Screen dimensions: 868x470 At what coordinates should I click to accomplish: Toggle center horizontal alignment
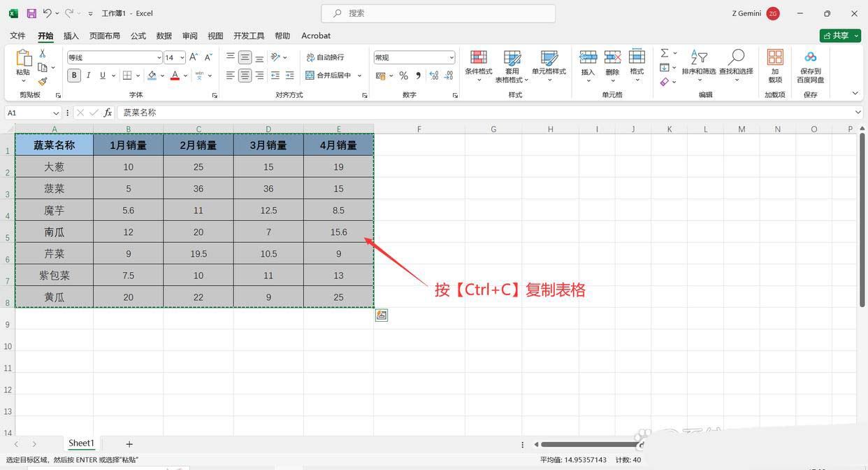[245, 76]
